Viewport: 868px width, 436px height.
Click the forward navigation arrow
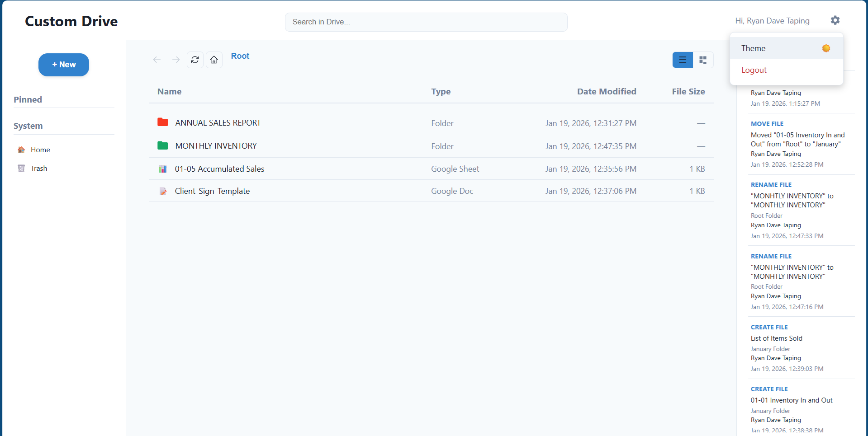[x=176, y=60]
